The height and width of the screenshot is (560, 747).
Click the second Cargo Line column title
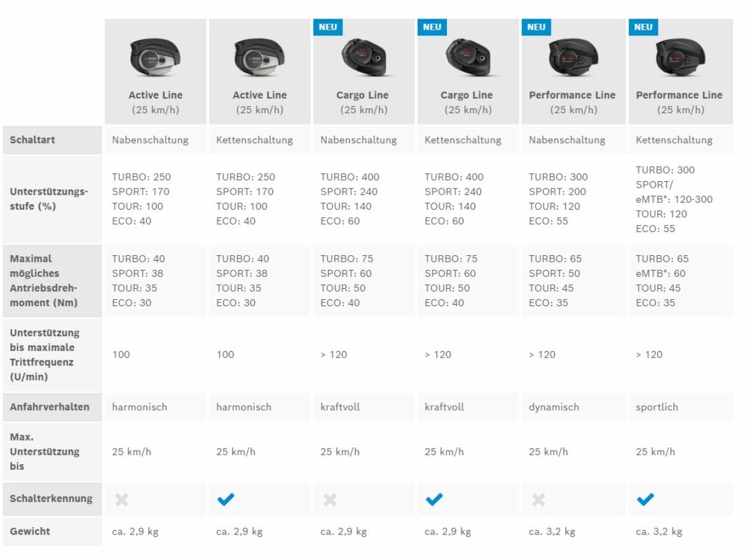point(466,95)
